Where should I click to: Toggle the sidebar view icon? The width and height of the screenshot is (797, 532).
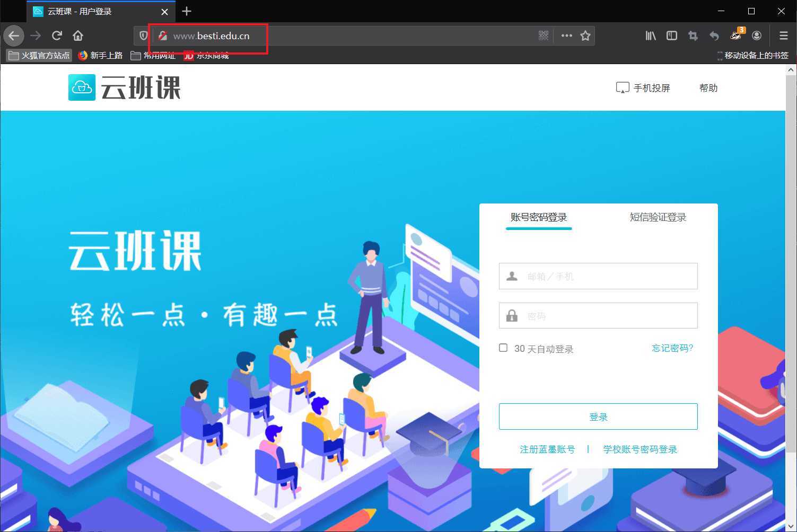point(672,36)
